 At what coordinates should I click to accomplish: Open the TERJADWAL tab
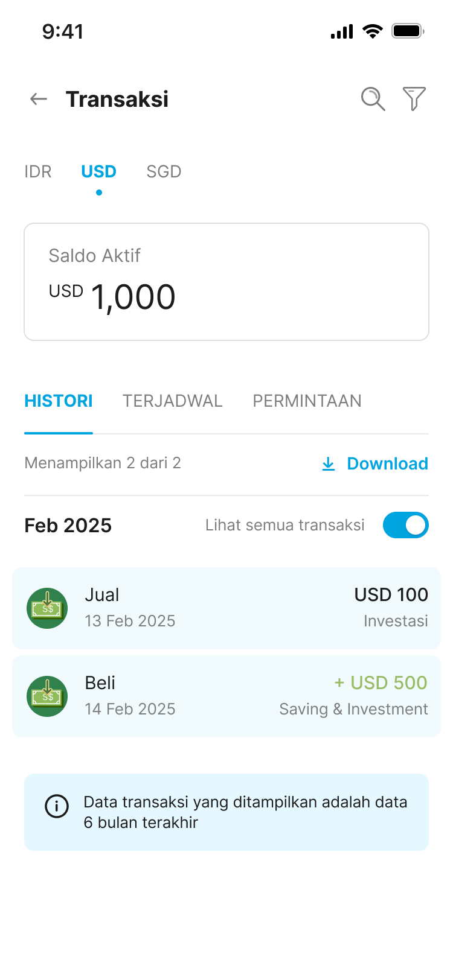(x=172, y=401)
